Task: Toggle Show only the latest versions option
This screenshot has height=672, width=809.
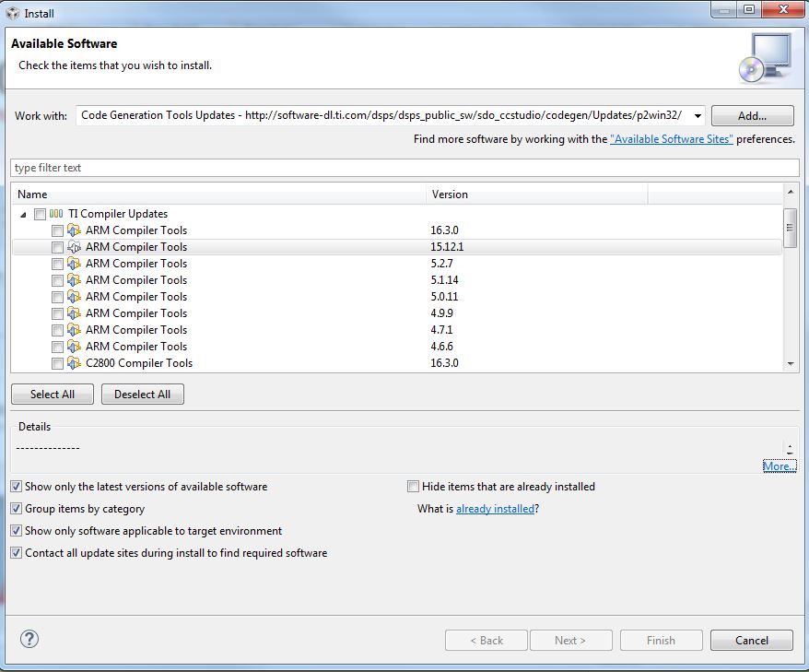Action: [x=17, y=486]
